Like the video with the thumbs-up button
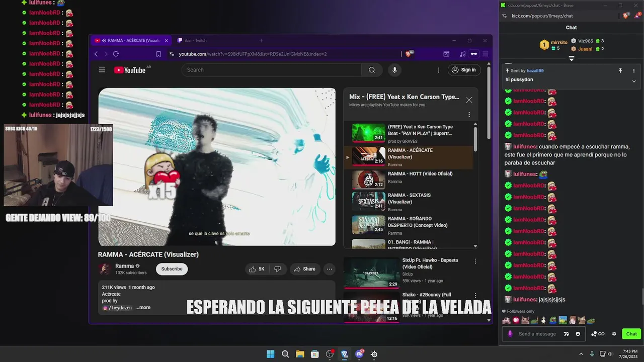 click(x=257, y=269)
